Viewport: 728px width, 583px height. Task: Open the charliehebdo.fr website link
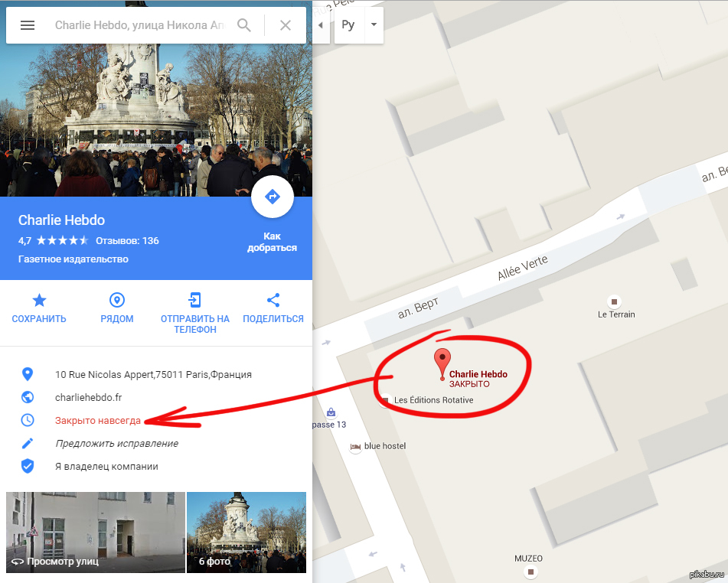(89, 397)
